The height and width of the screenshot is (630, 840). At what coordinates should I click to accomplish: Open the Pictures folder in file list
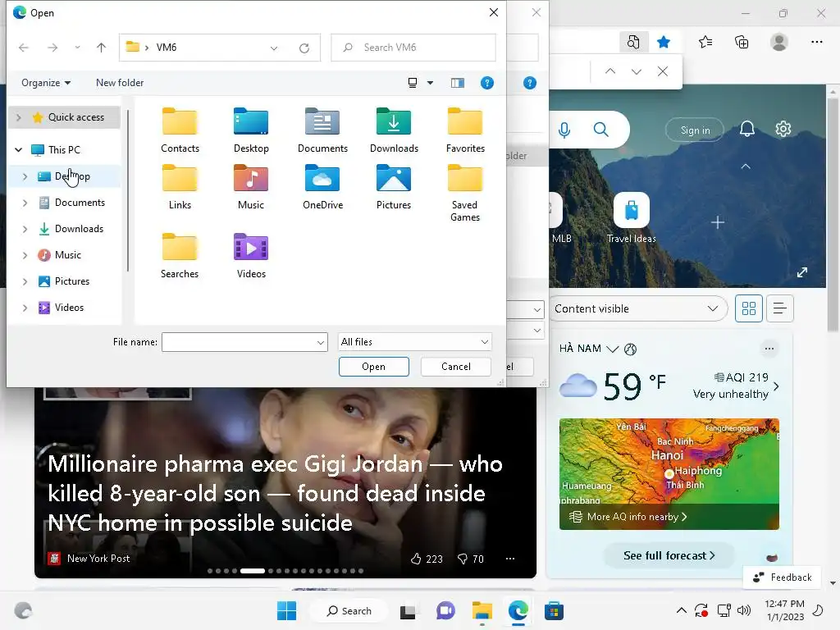[394, 186]
